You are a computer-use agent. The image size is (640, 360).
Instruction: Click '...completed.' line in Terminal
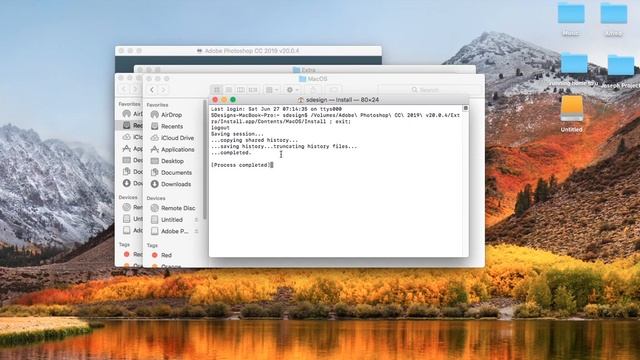[231, 153]
